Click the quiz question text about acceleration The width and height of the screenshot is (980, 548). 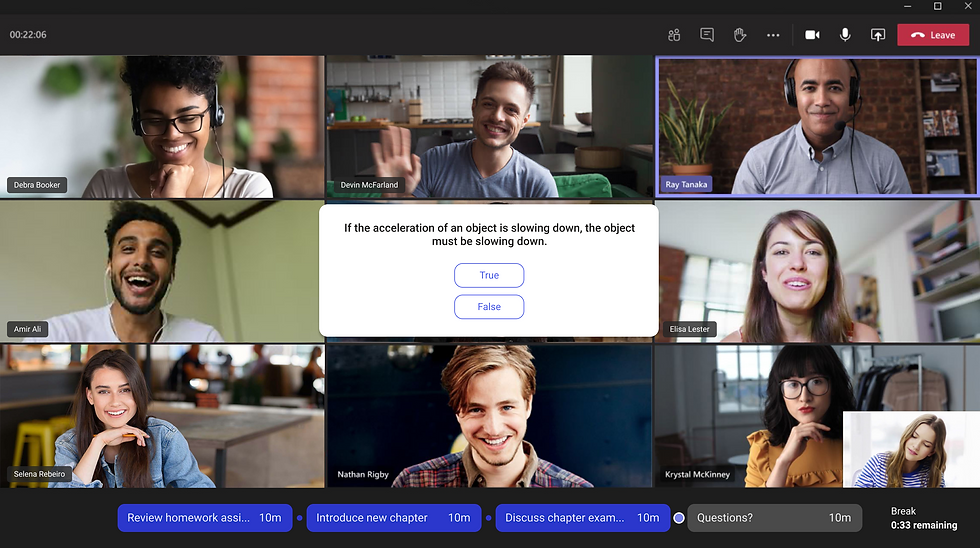point(489,234)
